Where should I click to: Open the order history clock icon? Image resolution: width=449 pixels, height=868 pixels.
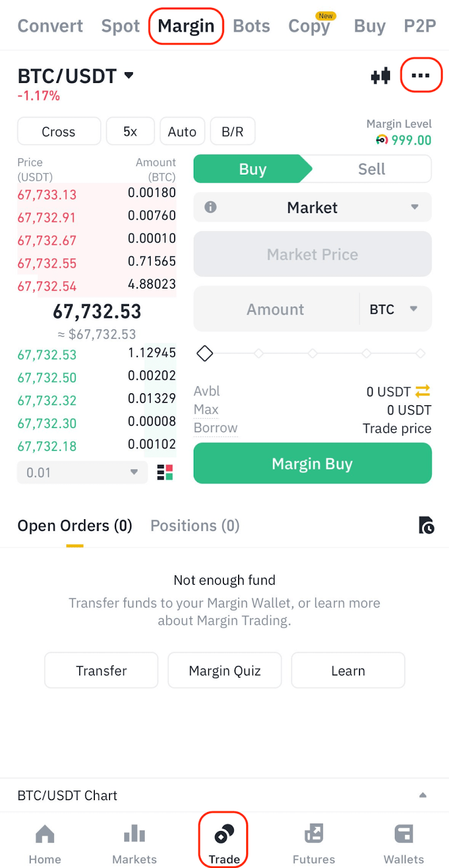426,525
